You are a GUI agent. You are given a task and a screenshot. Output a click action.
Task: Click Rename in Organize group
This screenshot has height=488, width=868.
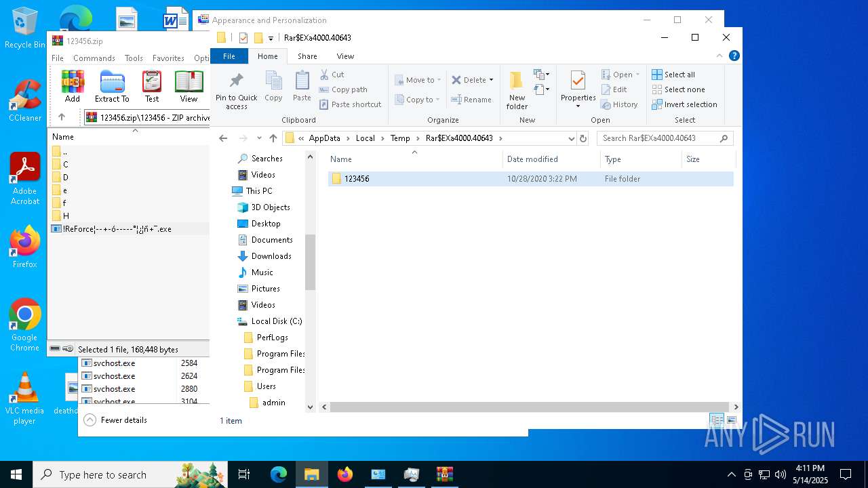tap(472, 100)
